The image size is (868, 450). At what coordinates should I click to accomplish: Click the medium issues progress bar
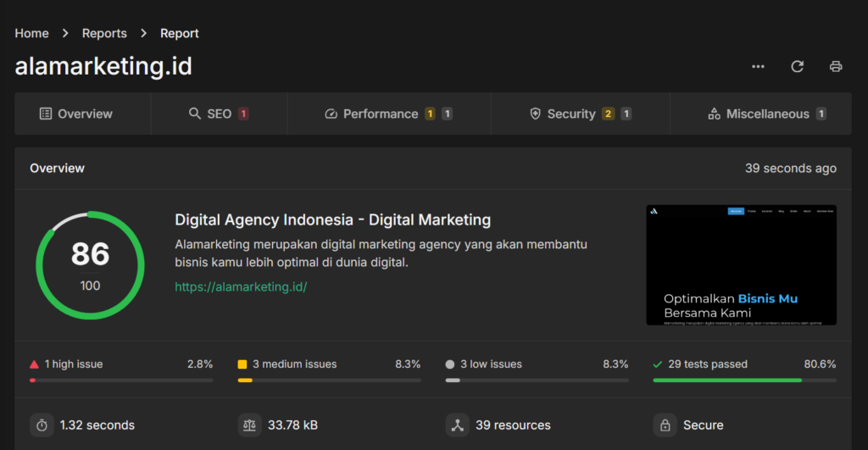click(x=330, y=381)
